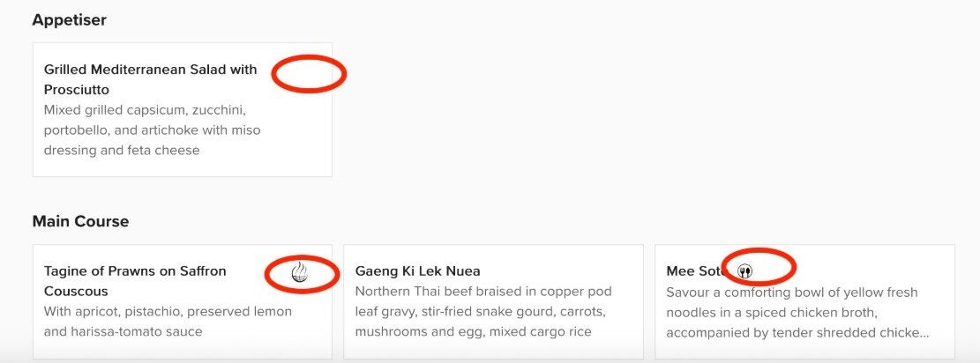
Task: Click the "dressing and feta cheese" text line
Action: pyautogui.click(x=122, y=150)
